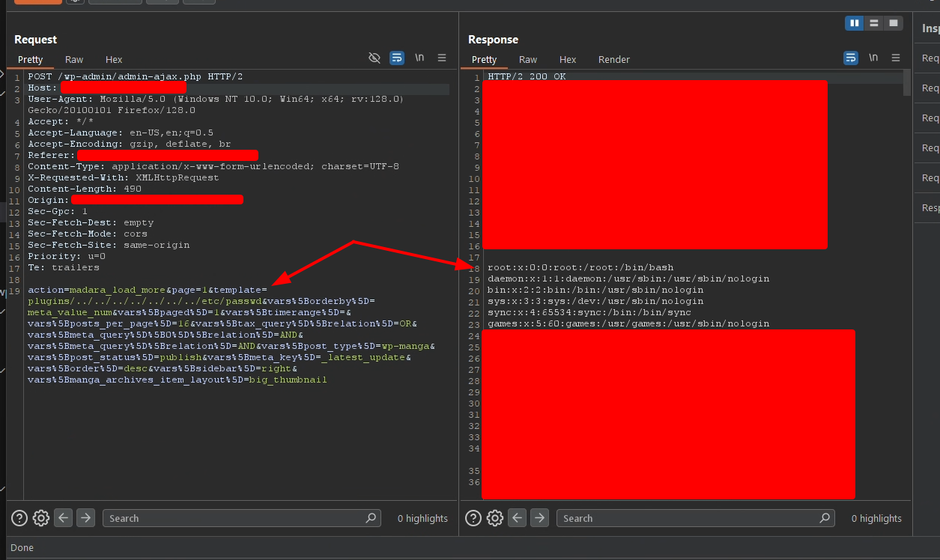This screenshot has height=560, width=940.
Task: Click the 'Request' panel heading
Action: pos(35,40)
